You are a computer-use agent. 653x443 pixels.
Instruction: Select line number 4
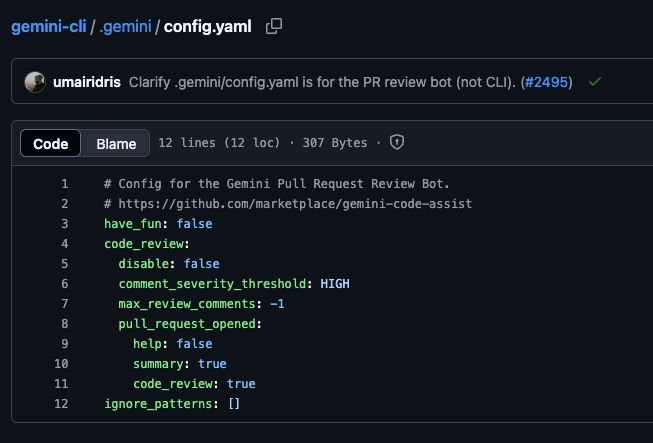[x=65, y=244]
